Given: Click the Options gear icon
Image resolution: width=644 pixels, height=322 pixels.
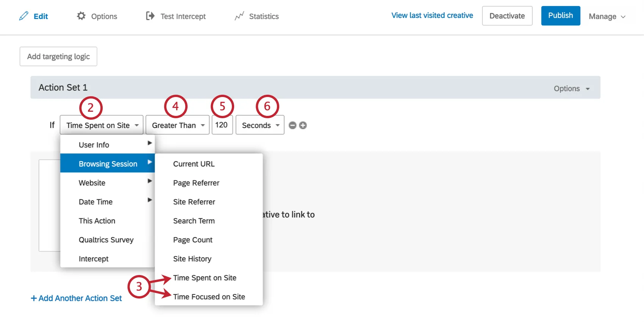Looking at the screenshot, I should click(81, 16).
